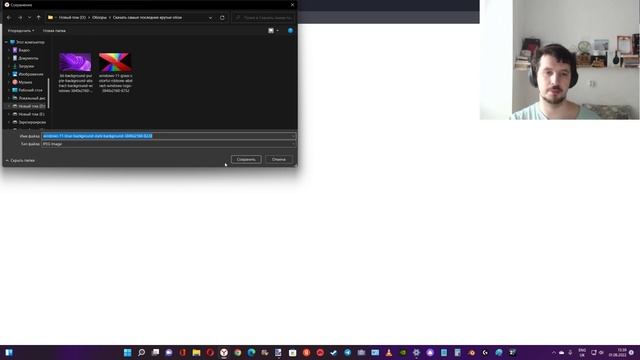Open the taskbar clock and date
The height and width of the screenshot is (360, 640).
[618, 353]
